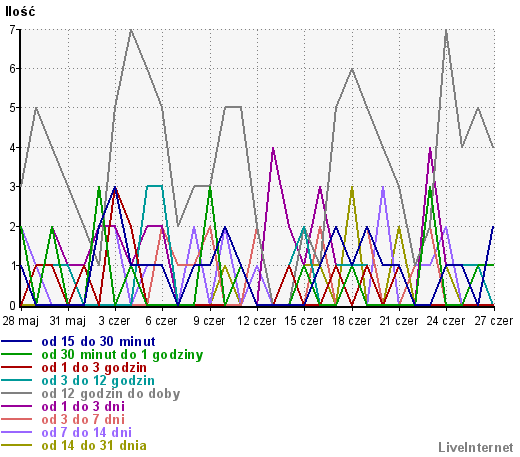
Task: Click the 'od 1 do 3 dni' legend label
Action: click(x=83, y=406)
